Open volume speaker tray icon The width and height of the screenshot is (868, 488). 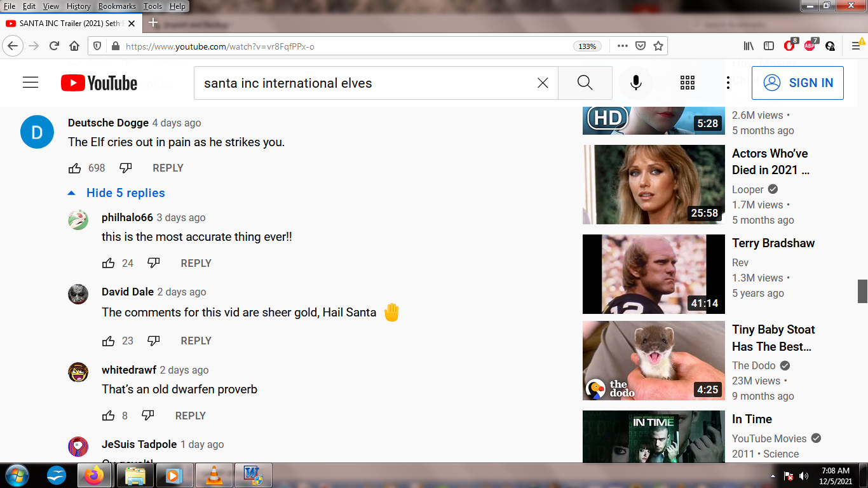(x=804, y=475)
